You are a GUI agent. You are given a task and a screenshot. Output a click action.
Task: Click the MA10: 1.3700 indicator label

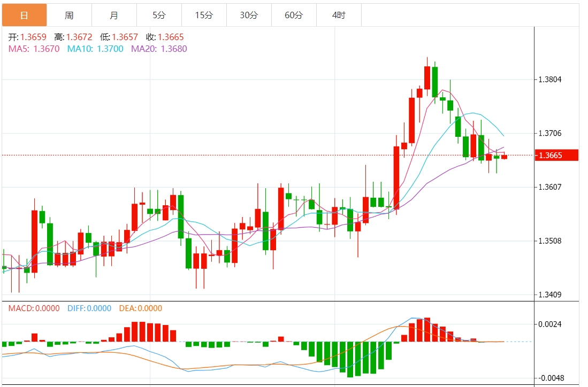[x=95, y=49]
